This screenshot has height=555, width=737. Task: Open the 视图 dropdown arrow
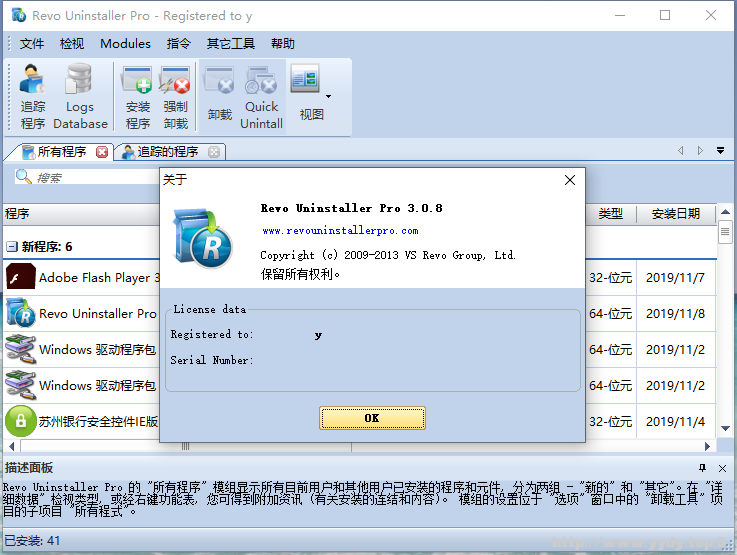[329, 96]
